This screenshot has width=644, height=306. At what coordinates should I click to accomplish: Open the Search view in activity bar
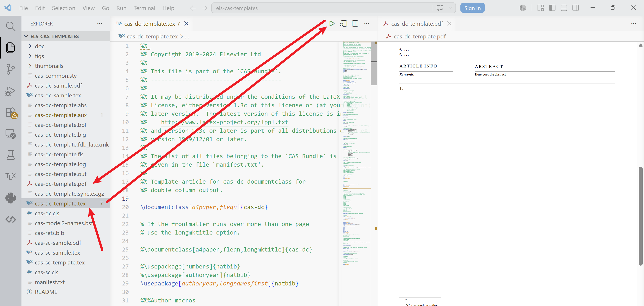coord(11,26)
